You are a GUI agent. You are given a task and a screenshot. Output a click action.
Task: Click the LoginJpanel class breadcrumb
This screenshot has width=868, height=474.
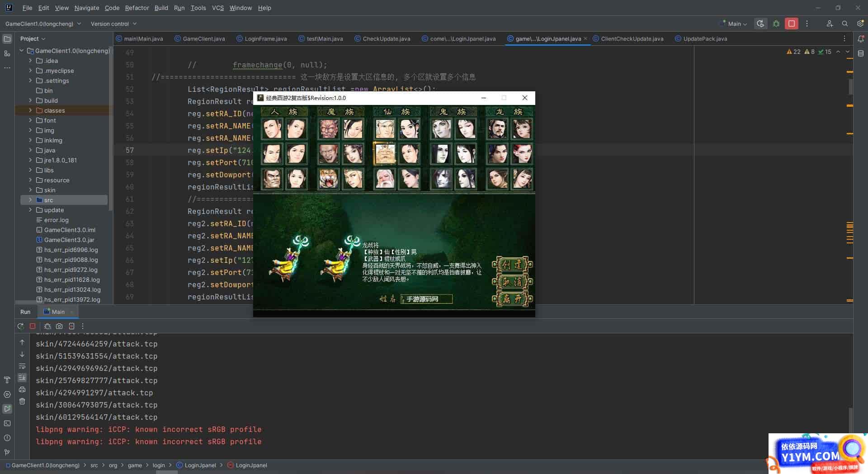196,465
